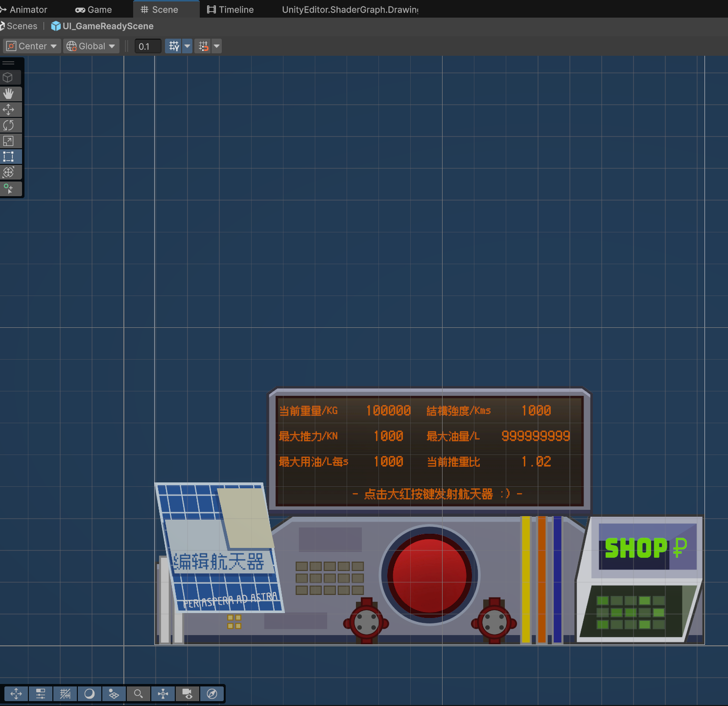728x706 pixels.
Task: Select the Rect transform tool
Action: [x=9, y=157]
